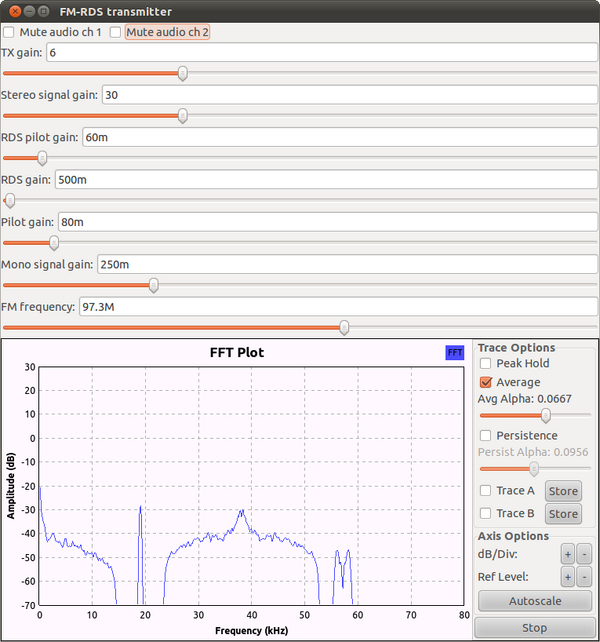Enable Mute audio ch 1 checkbox
Viewport: 600px width, 642px height.
[9, 32]
